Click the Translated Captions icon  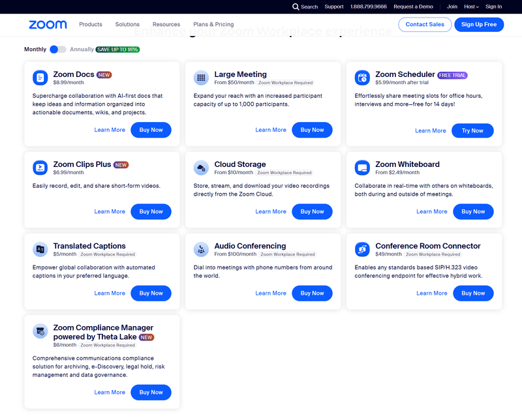40,249
